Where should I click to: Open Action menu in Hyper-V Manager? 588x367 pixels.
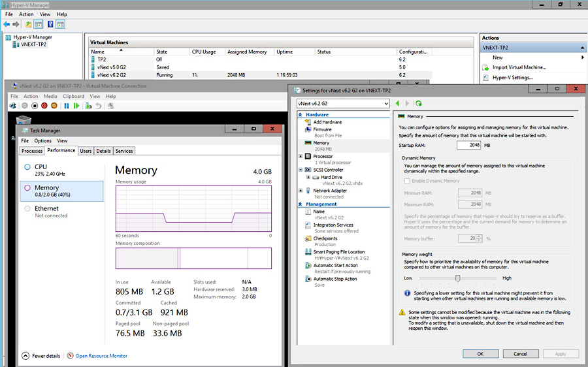point(26,14)
